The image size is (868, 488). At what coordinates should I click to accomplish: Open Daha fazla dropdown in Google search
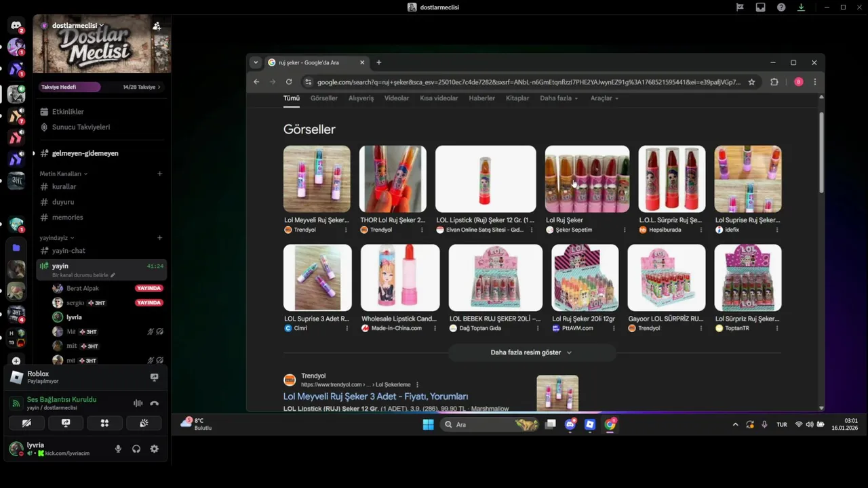click(559, 98)
